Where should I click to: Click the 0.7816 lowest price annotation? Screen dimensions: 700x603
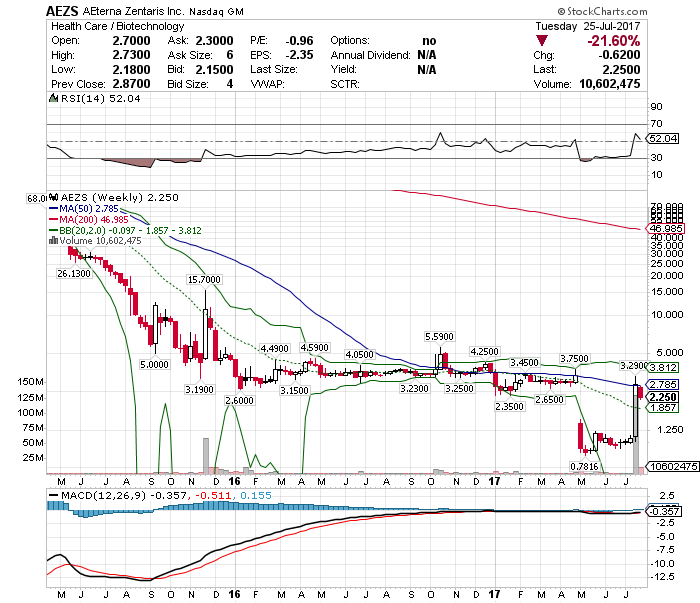(584, 466)
